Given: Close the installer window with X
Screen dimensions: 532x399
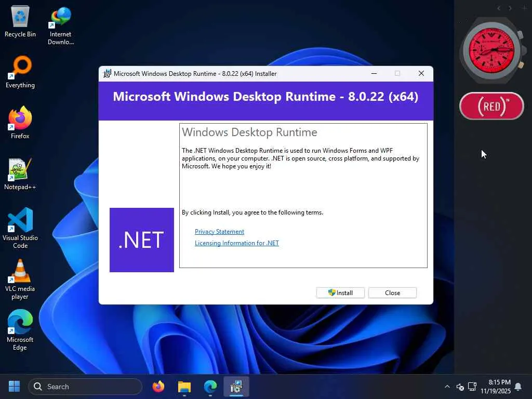Looking at the screenshot, I should click(421, 73).
